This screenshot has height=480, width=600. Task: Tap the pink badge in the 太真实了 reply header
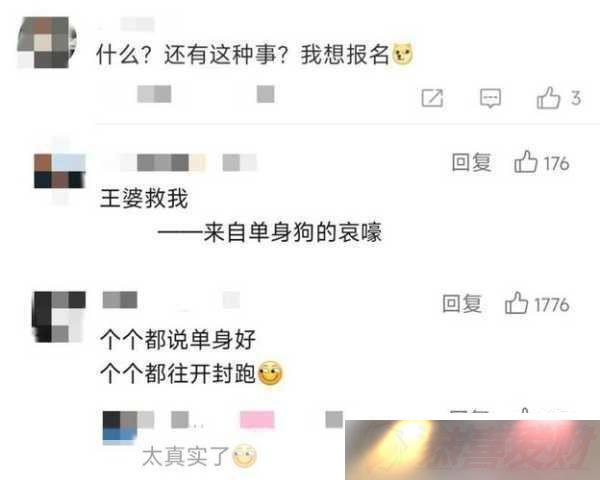click(257, 419)
